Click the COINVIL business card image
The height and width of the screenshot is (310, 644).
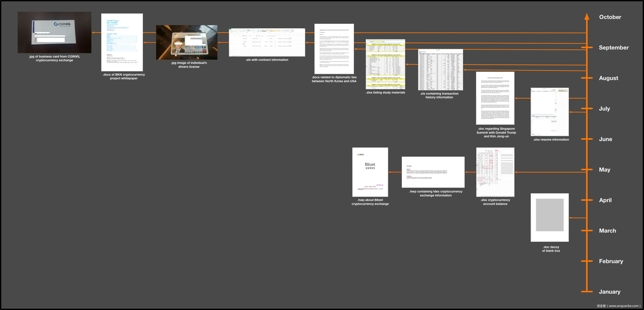pos(54,32)
